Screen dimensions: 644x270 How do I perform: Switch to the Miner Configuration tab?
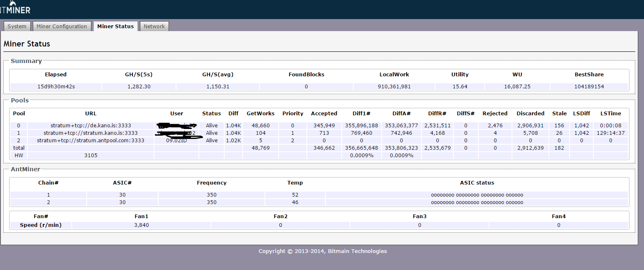coord(62,26)
